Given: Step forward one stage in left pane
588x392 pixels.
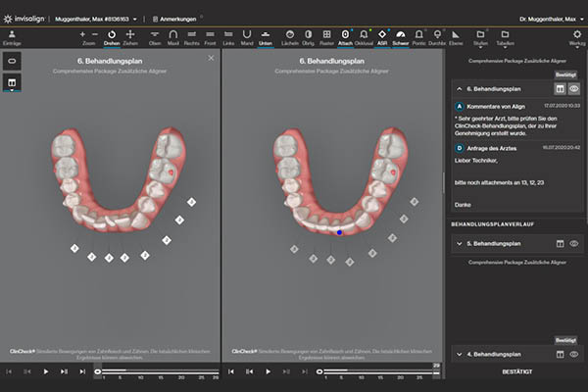Looking at the screenshot, I should (64, 371).
